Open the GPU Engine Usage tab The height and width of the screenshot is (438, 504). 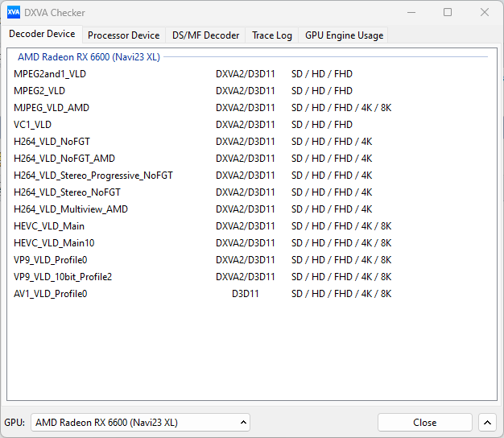tap(344, 35)
